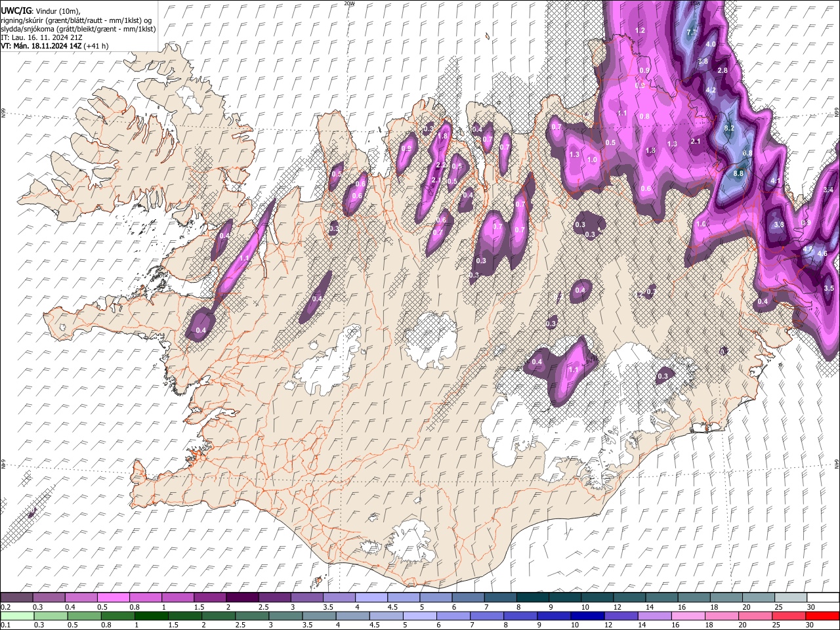Click the 'IT: Lau. 16. 11. 2024 21Z' line
The width and height of the screenshot is (840, 630).
click(41, 37)
